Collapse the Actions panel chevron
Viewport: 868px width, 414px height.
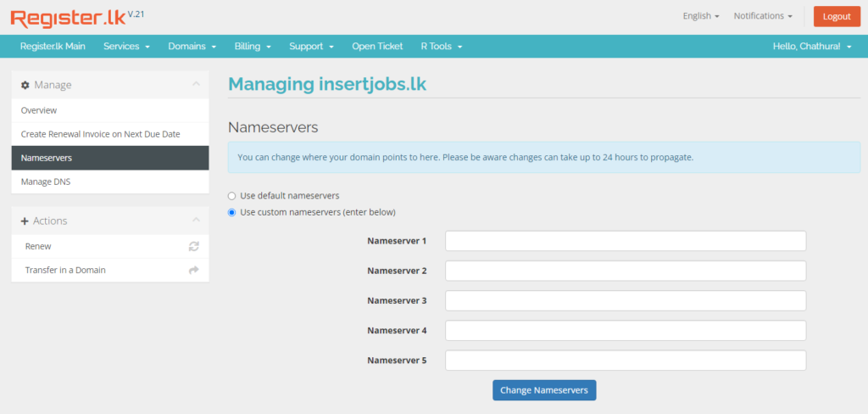[x=196, y=220]
